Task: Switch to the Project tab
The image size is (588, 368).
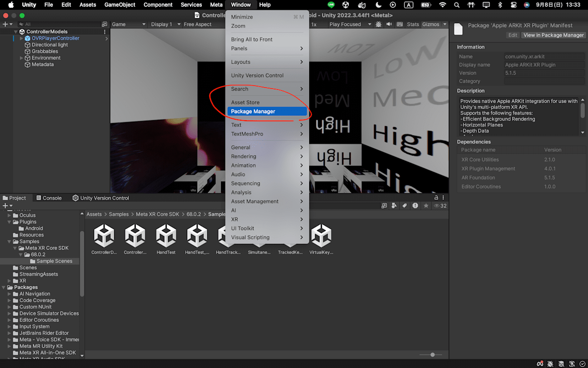Action: point(14,198)
